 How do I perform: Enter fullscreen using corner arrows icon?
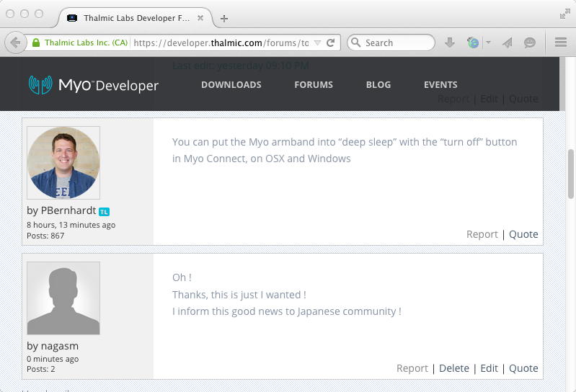click(564, 14)
